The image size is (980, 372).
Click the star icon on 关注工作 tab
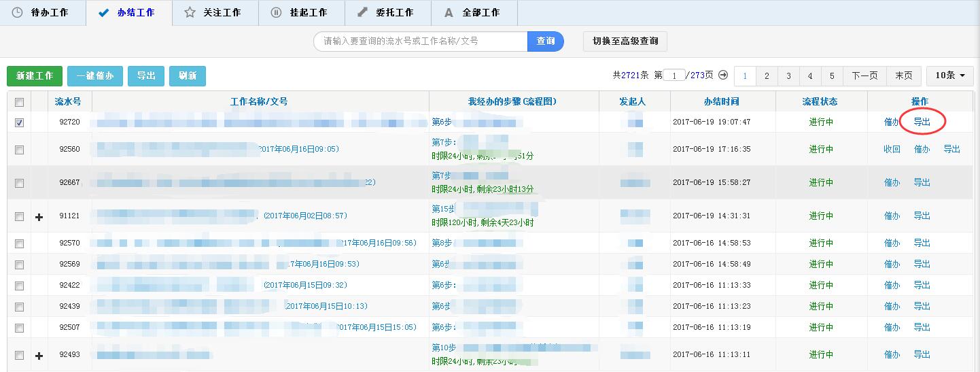tap(190, 13)
